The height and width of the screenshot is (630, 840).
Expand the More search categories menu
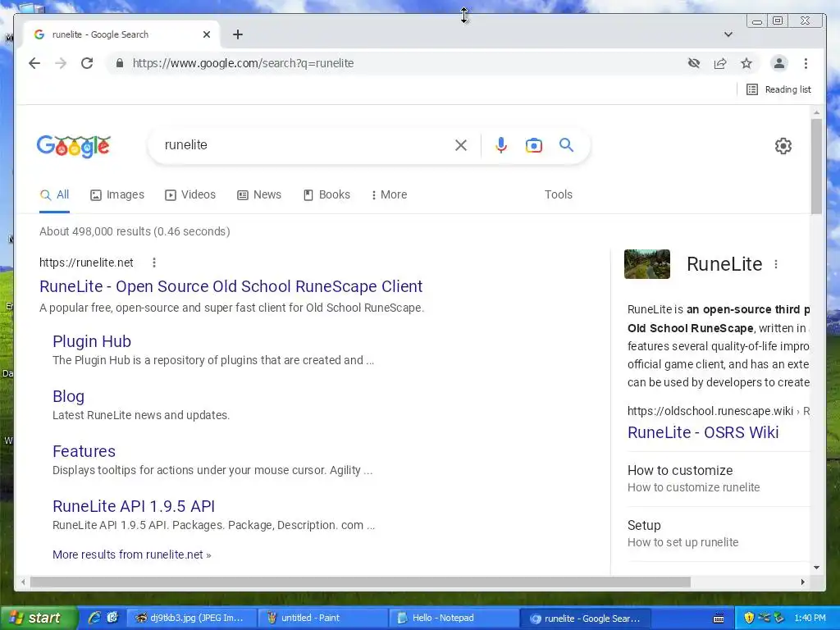pyautogui.click(x=390, y=195)
